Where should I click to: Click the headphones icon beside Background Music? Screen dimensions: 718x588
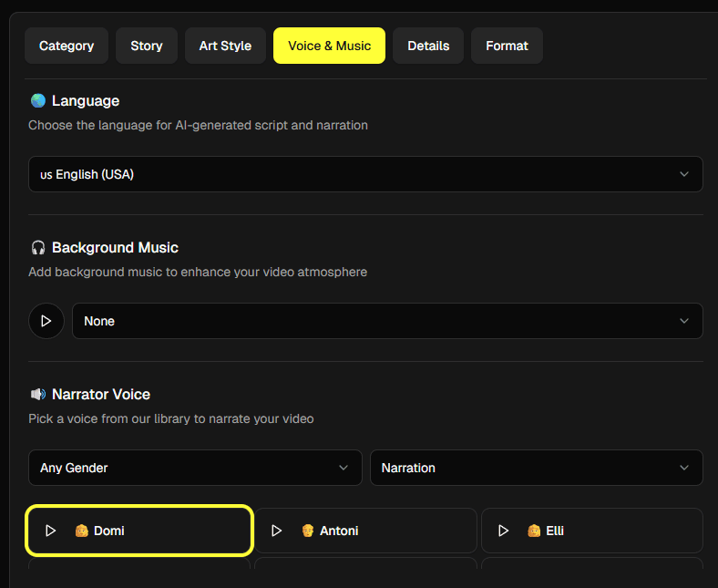coord(37,248)
